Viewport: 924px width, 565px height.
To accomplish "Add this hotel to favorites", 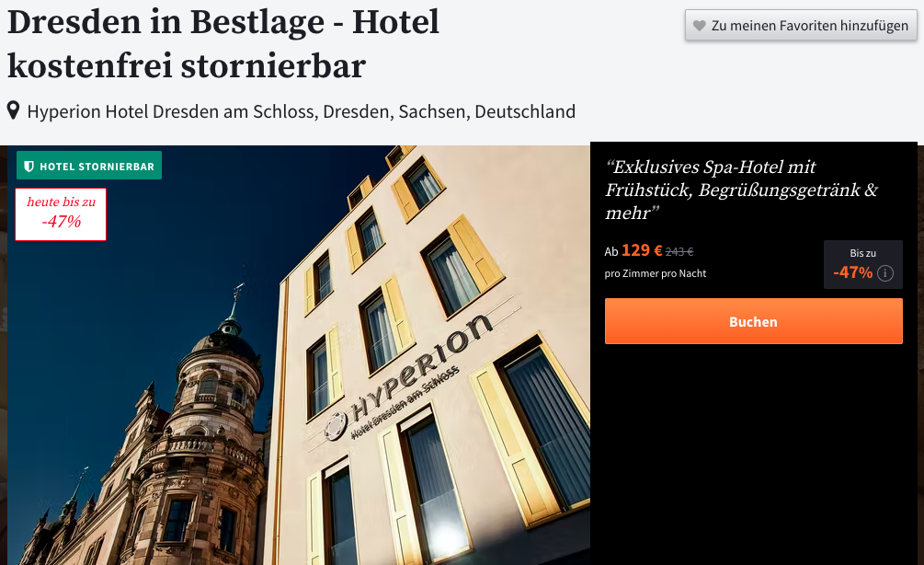I will coord(800,26).
